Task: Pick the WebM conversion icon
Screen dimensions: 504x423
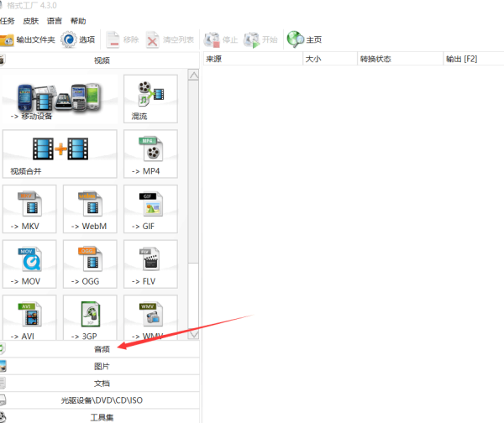Action: coord(90,209)
